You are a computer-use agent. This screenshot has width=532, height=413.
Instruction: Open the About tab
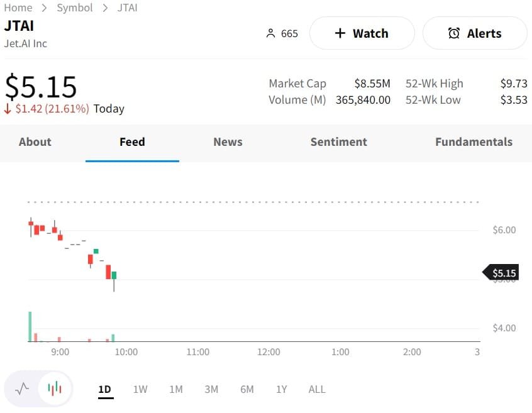tap(35, 142)
